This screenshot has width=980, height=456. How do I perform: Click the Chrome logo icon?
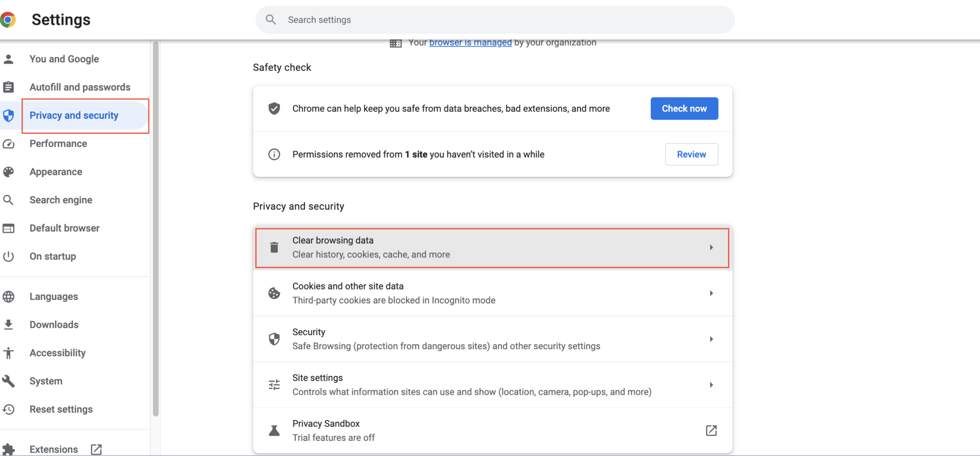click(x=8, y=20)
